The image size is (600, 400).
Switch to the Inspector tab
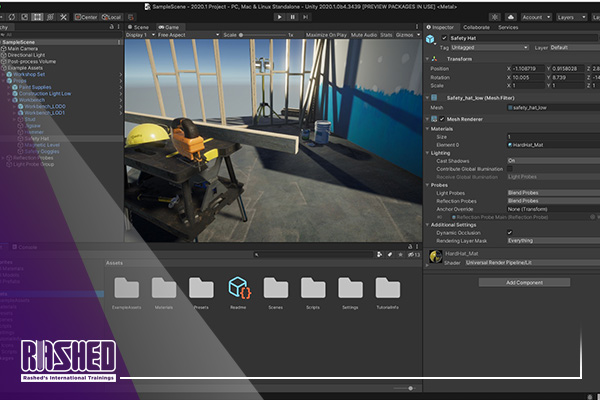440,27
